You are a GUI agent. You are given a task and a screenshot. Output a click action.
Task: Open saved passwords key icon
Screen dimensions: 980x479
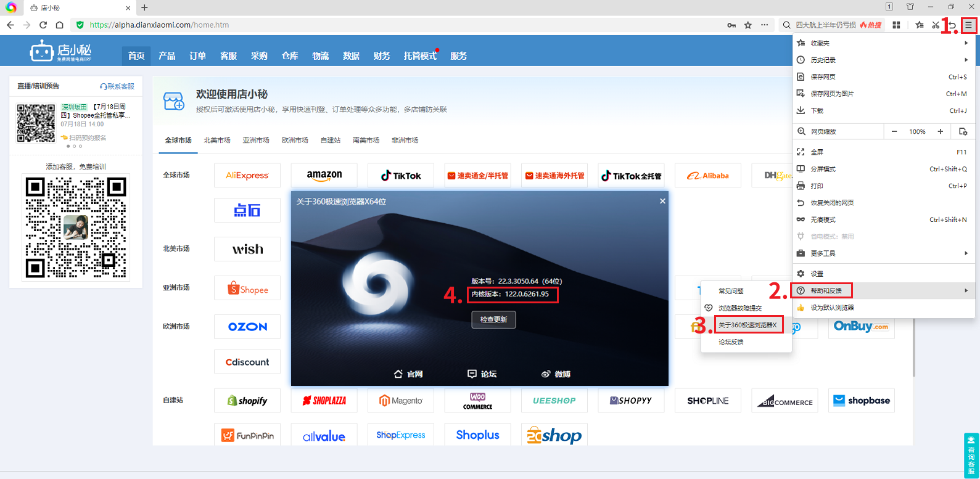point(731,25)
